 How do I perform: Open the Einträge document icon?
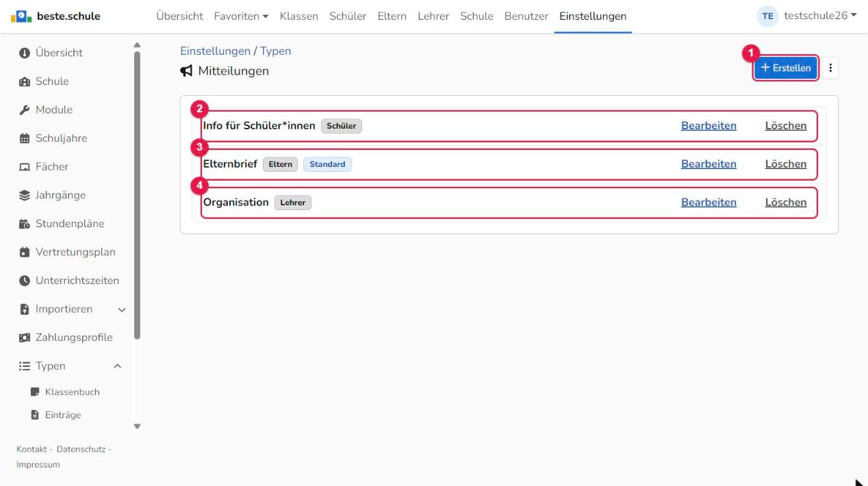[x=35, y=414]
